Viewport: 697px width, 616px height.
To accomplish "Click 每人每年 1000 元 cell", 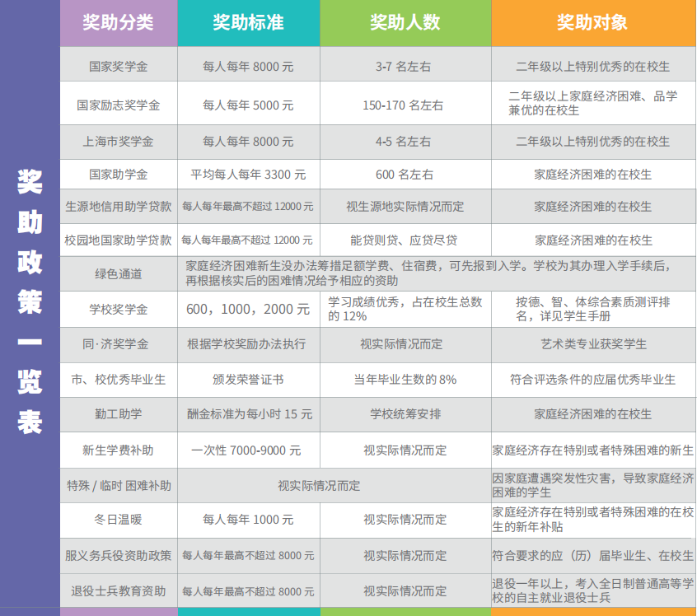I will [249, 520].
